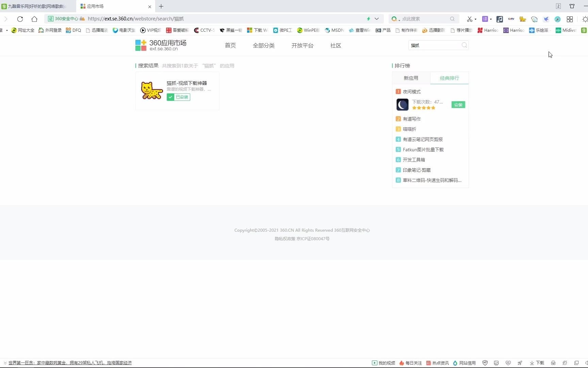Open the DFQ bookmark

tap(73, 30)
